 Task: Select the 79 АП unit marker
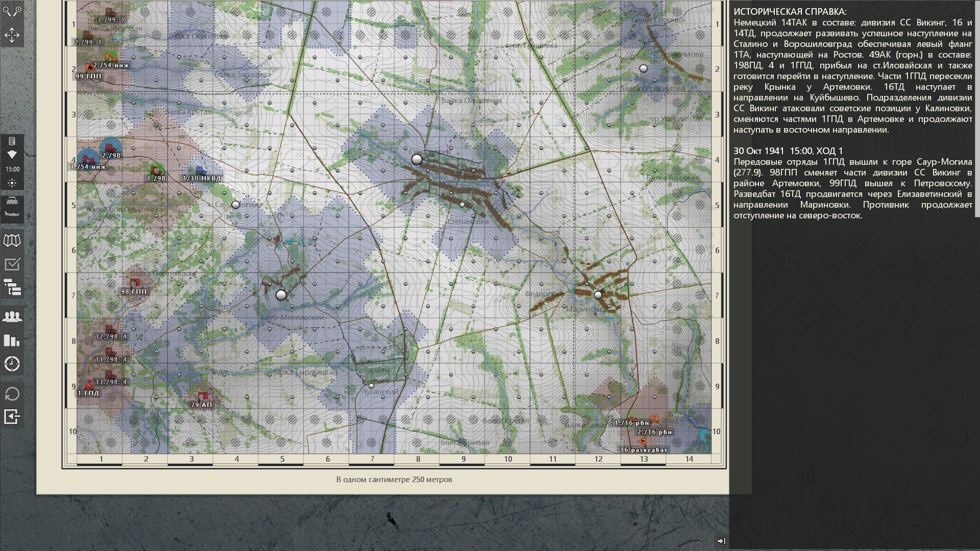(203, 396)
